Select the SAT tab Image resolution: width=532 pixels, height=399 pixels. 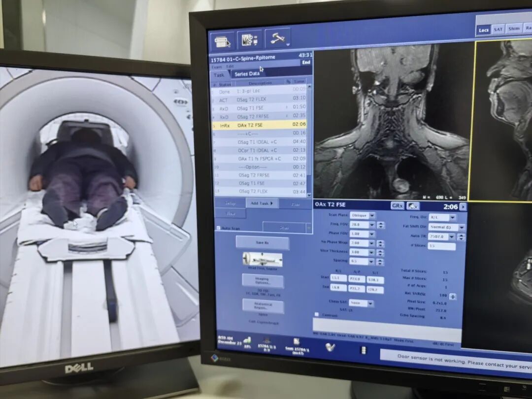click(498, 29)
